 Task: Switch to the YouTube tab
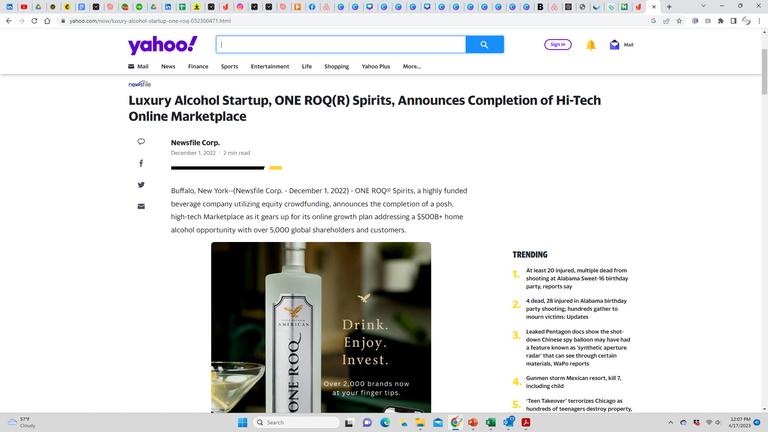pos(24,7)
